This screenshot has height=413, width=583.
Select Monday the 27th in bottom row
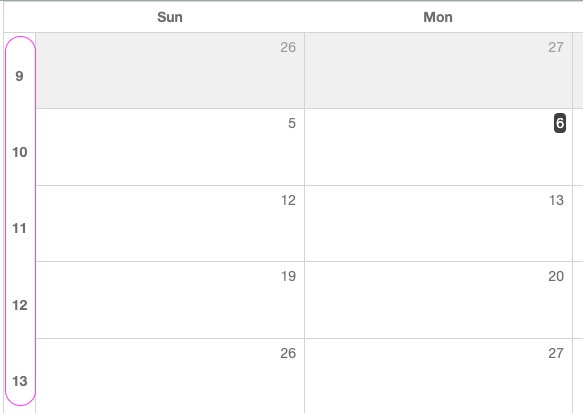(438, 376)
